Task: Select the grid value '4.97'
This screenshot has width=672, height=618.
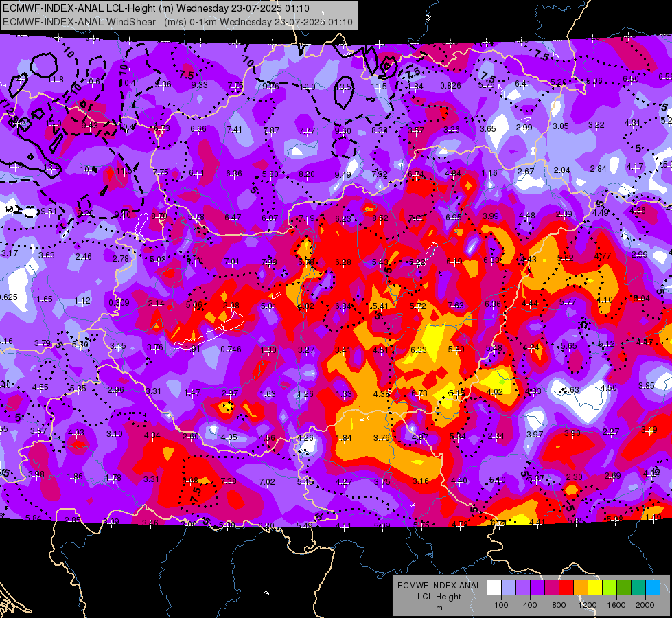Action: point(419,437)
